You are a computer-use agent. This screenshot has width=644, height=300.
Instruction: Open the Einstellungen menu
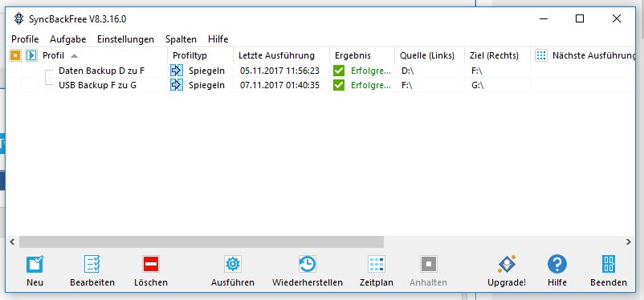(126, 39)
